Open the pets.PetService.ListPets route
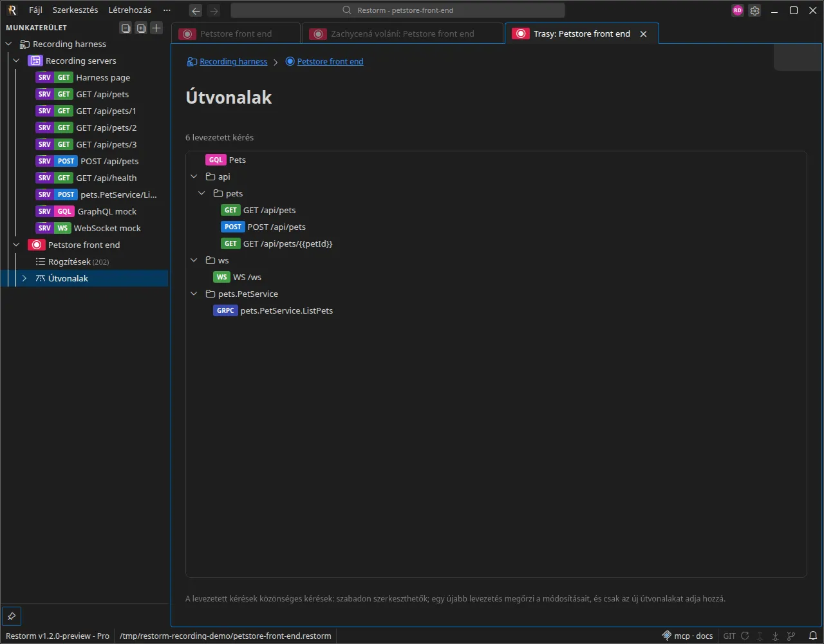 (286, 310)
